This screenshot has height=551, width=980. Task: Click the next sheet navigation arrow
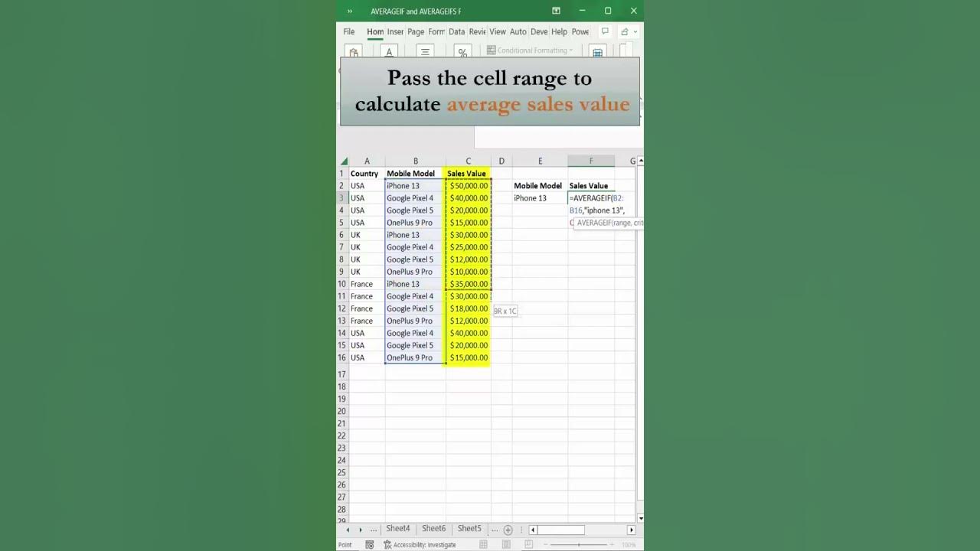coord(361,530)
